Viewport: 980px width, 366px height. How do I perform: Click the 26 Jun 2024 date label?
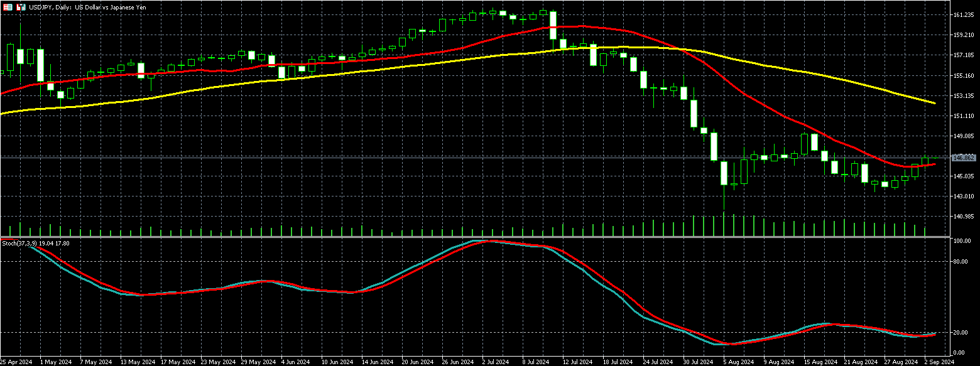click(x=458, y=362)
